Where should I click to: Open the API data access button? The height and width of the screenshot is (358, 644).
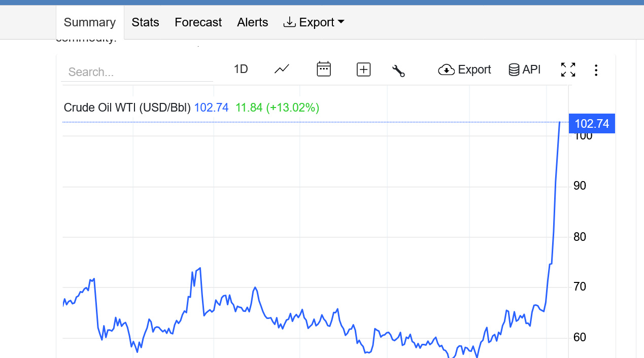click(x=525, y=69)
